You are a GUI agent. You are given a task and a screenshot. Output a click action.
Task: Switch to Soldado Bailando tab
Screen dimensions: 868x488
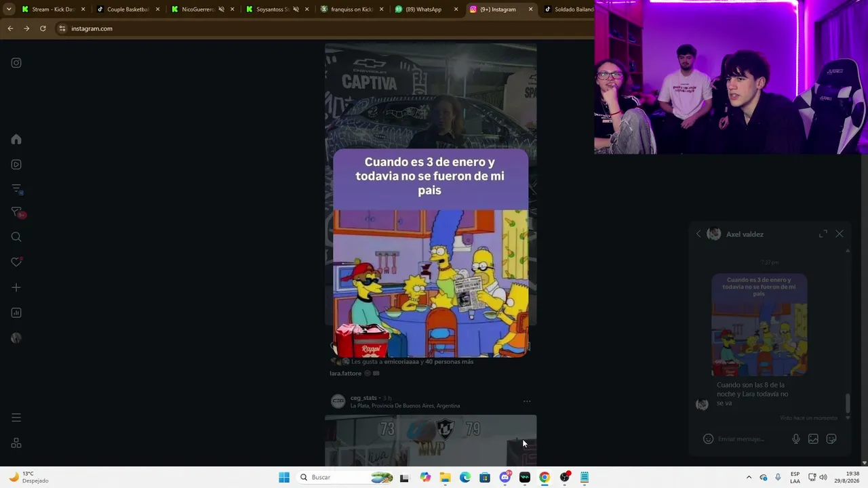[568, 9]
